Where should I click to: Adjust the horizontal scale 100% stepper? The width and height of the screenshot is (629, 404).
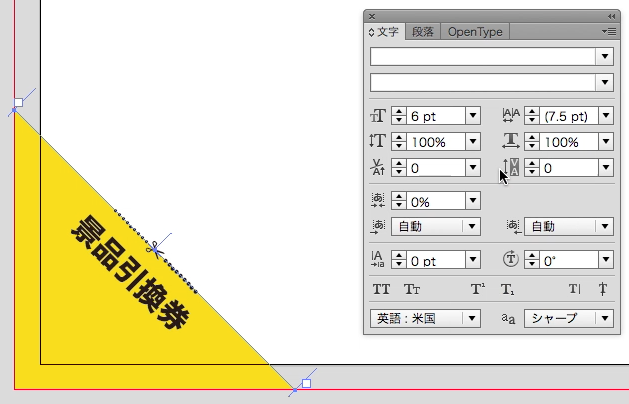pos(532,142)
